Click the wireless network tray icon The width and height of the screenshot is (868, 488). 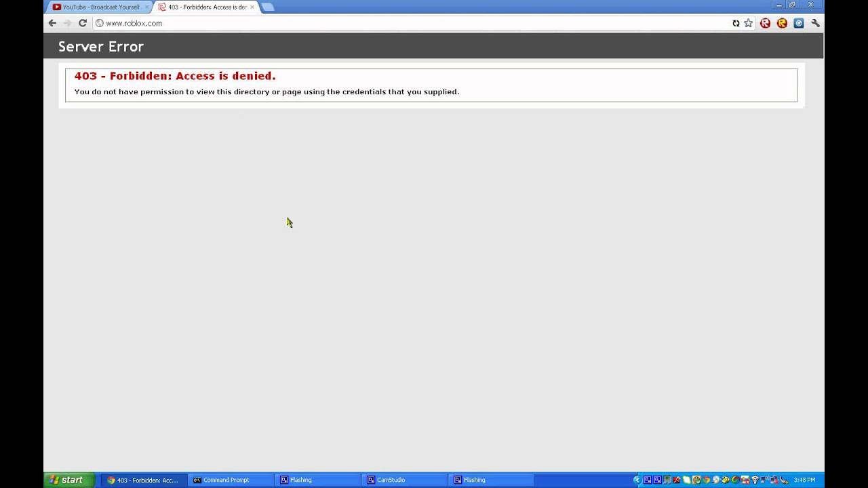(755, 480)
